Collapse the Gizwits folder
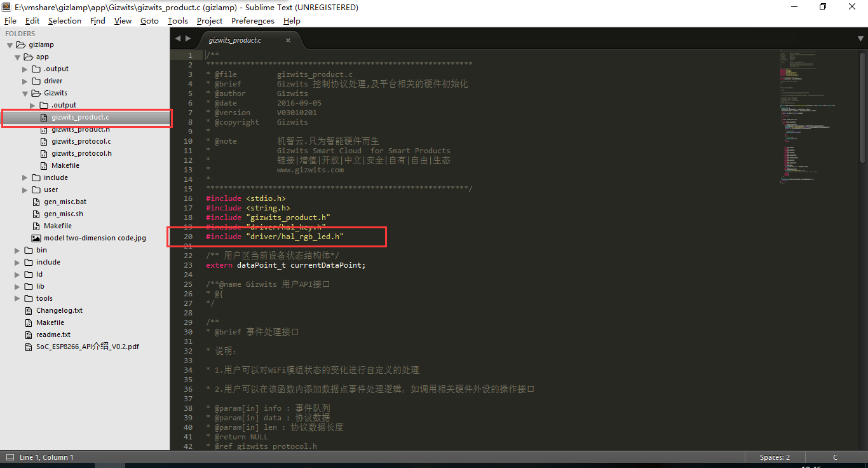 [25, 93]
